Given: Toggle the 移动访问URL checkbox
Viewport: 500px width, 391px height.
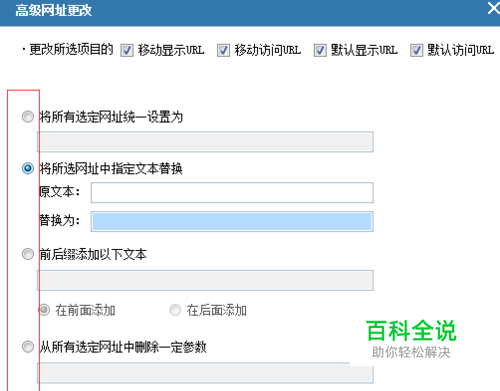Looking at the screenshot, I should pos(223,51).
